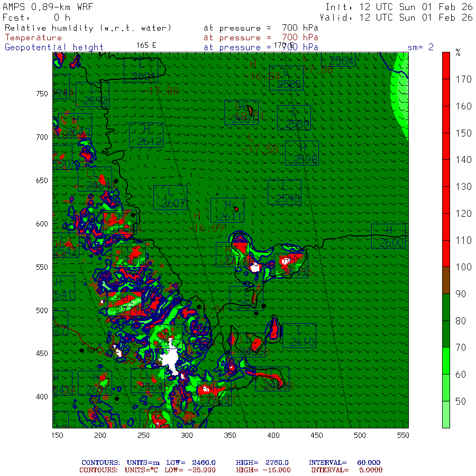Viewport: 476px width, 476px height.
Task: Click the 250 label on the horizontal axis
Action: pos(143,435)
